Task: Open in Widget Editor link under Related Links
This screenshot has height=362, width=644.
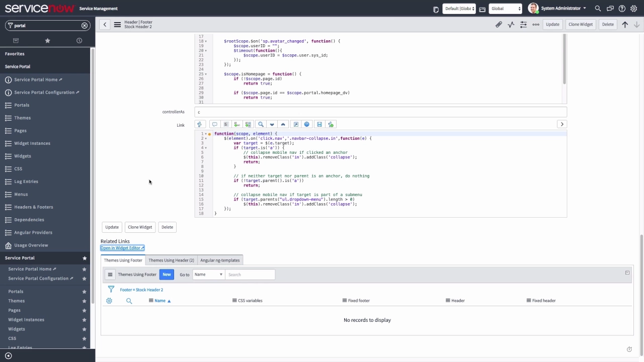Action: [x=121, y=248]
